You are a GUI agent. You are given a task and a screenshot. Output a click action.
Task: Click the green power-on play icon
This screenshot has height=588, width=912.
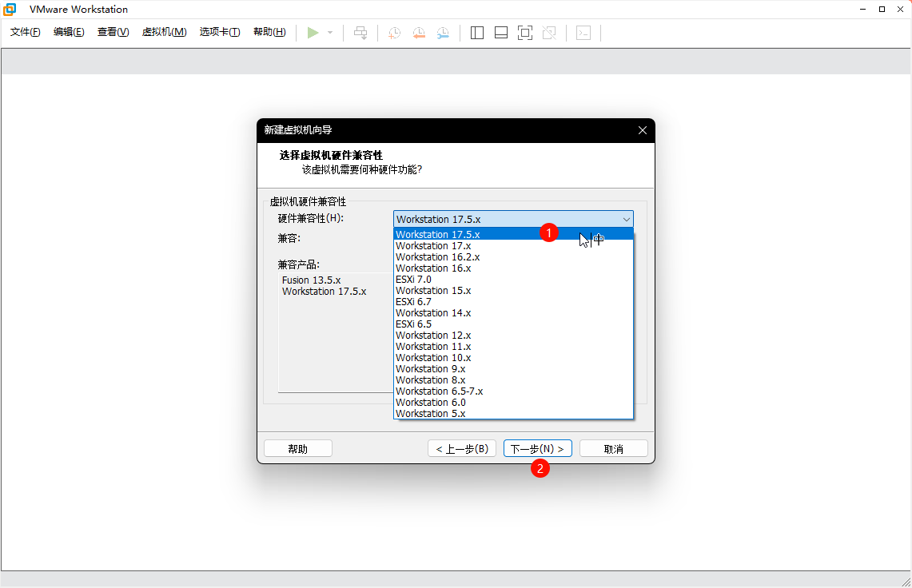313,33
